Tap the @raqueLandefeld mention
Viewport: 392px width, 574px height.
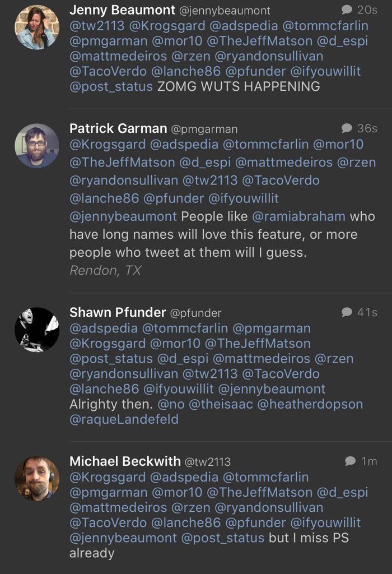124,419
